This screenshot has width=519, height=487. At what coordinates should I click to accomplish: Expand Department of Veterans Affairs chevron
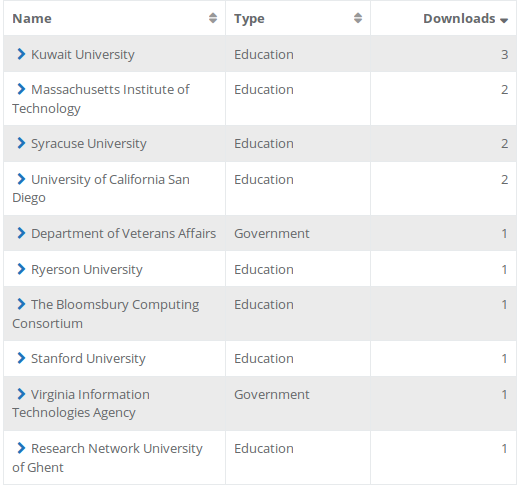(21, 233)
